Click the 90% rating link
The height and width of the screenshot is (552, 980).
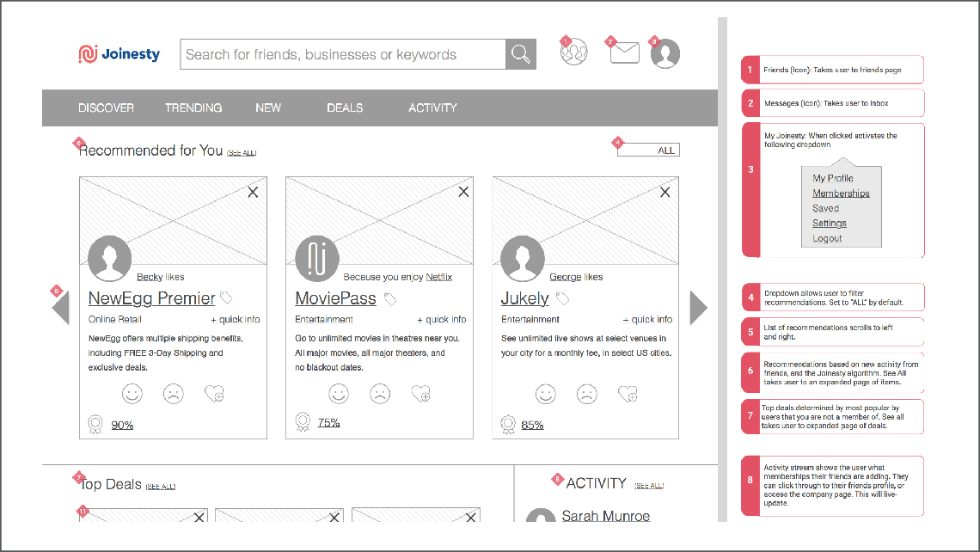pyautogui.click(x=122, y=425)
